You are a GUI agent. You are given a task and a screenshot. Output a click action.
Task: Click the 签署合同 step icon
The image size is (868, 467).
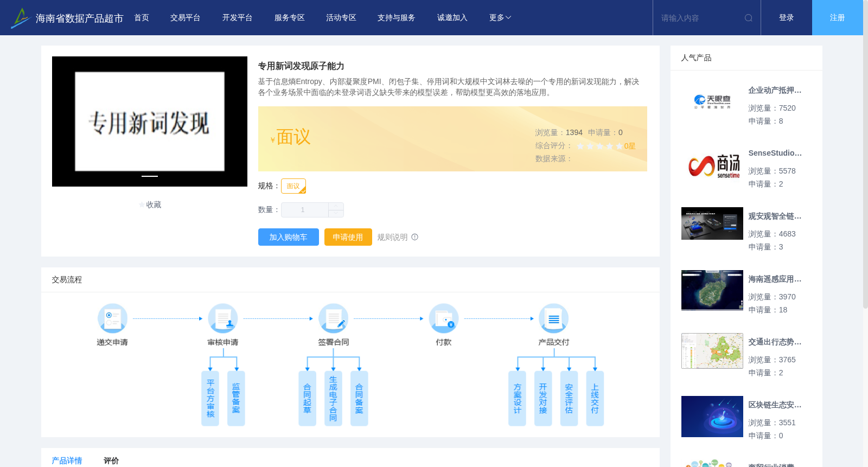pyautogui.click(x=333, y=318)
